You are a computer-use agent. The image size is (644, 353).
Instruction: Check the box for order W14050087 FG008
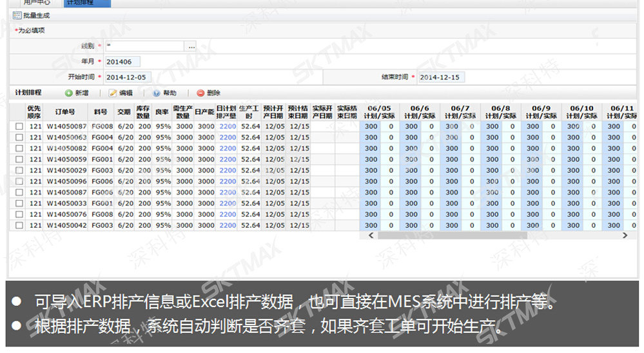[x=19, y=126]
